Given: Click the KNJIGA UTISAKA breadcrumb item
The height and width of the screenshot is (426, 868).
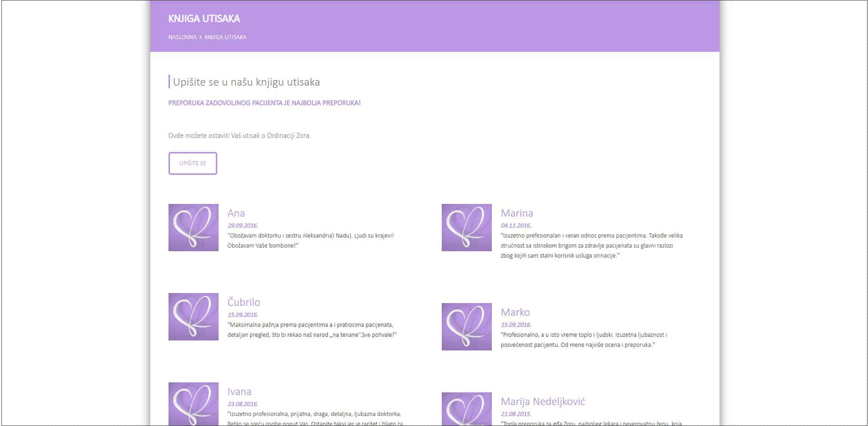Looking at the screenshot, I should (x=225, y=37).
